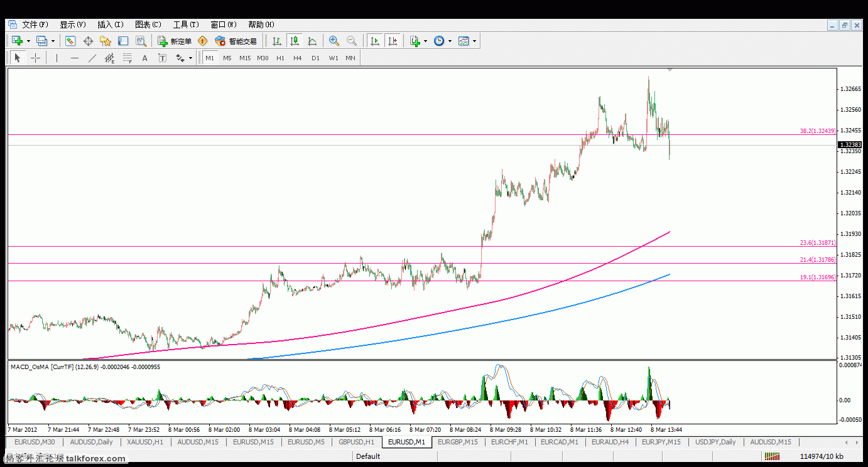Open the 帮助(H) menu
The image size is (868, 467).
(x=261, y=24)
